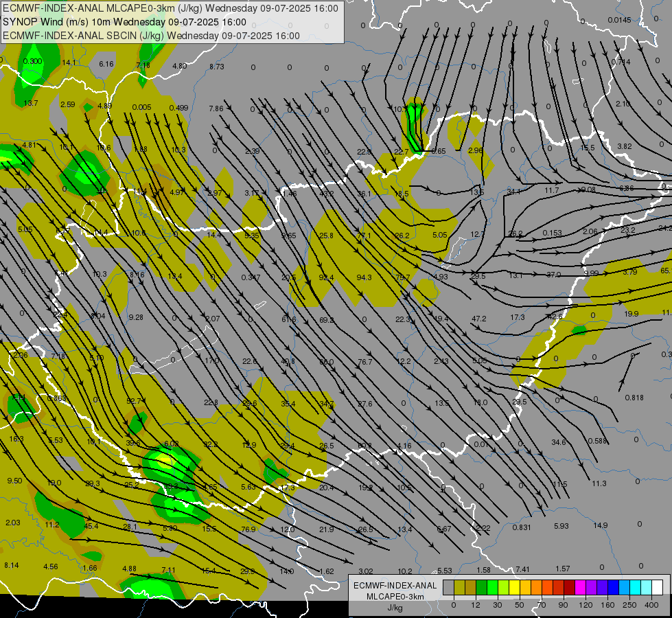Click the map value 25.8
The width and height of the screenshot is (672, 618).
(x=326, y=236)
